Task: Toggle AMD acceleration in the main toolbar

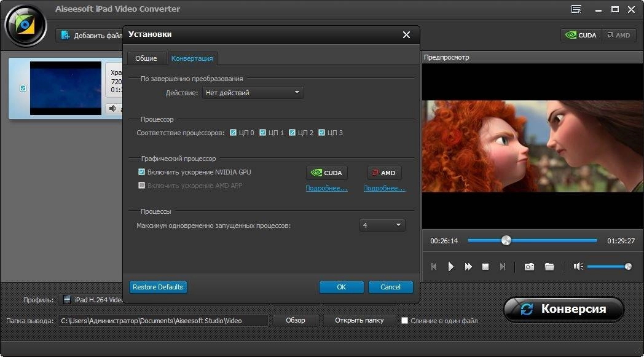Action: (x=619, y=35)
